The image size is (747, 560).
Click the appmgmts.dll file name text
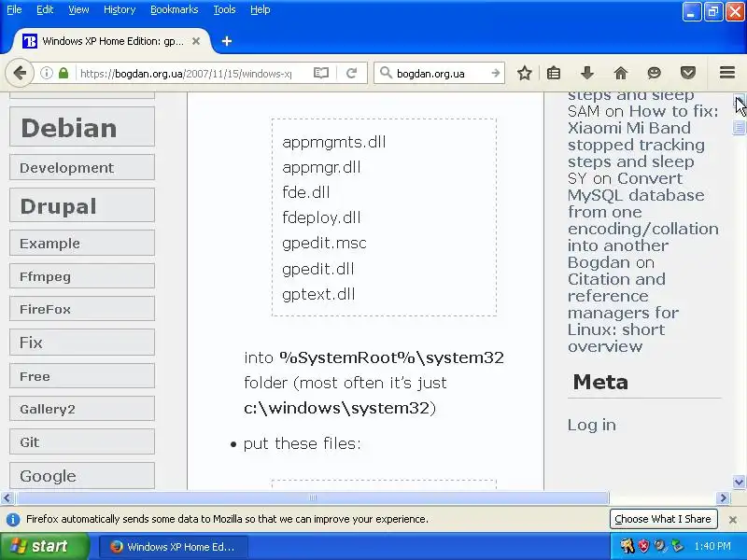tap(334, 142)
